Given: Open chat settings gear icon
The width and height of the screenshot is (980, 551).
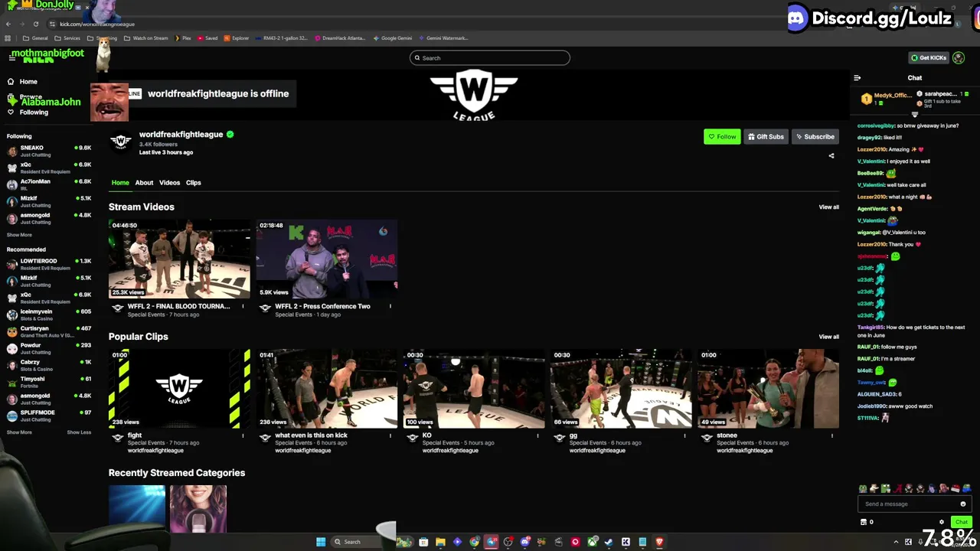Looking at the screenshot, I should pyautogui.click(x=942, y=522).
